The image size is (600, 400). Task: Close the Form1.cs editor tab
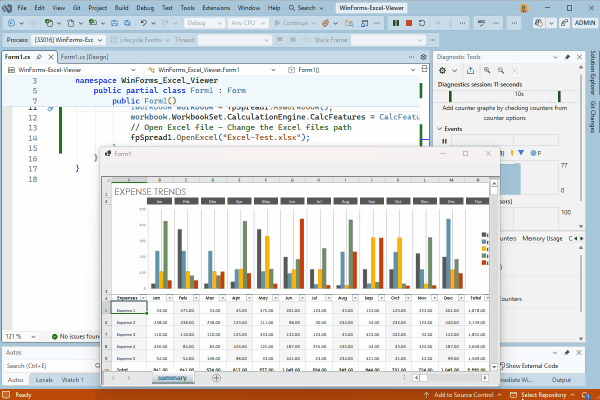(x=51, y=57)
